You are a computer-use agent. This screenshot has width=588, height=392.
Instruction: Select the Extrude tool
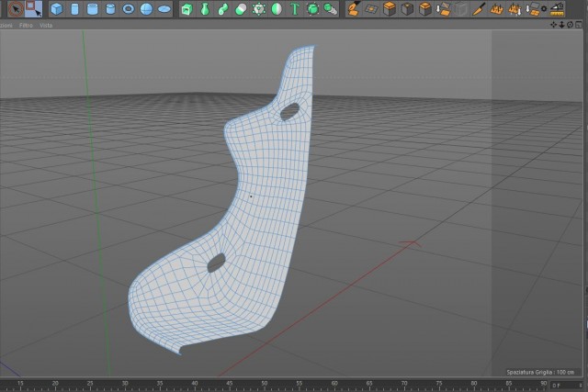pos(390,9)
